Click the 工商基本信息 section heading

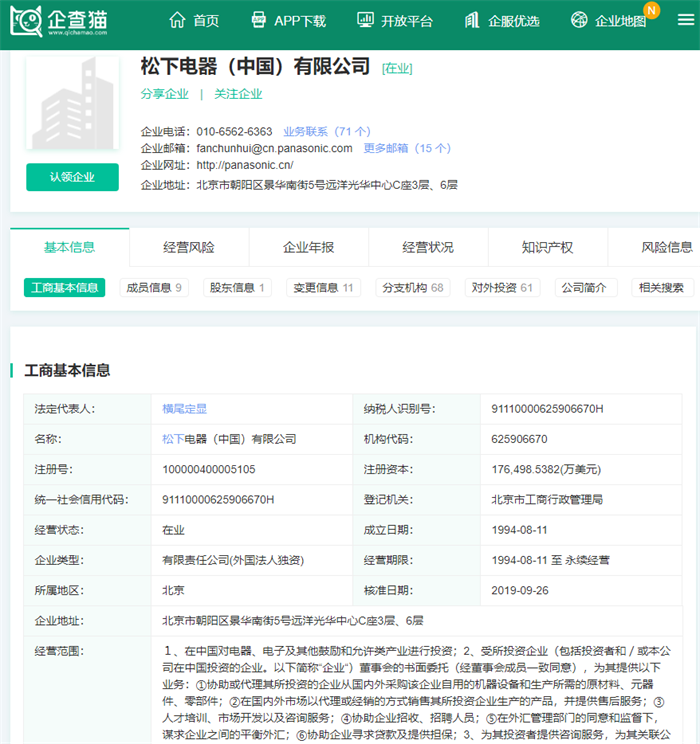67,370
